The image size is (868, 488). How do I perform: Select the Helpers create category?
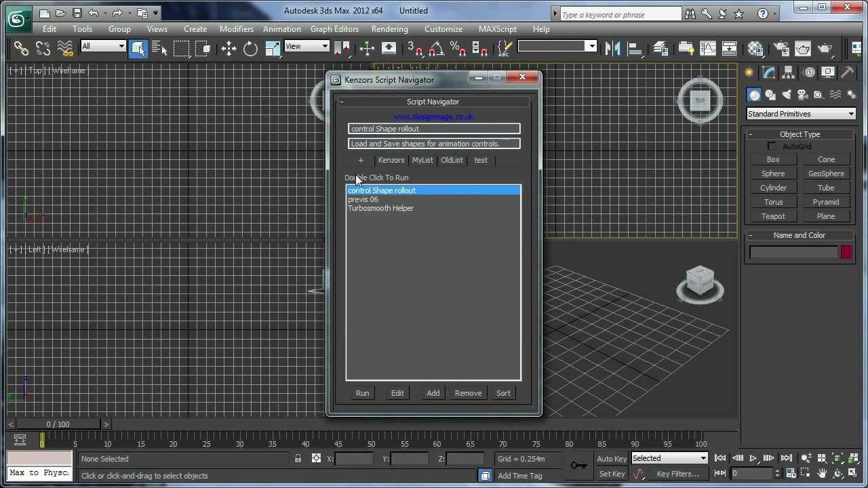coord(819,95)
